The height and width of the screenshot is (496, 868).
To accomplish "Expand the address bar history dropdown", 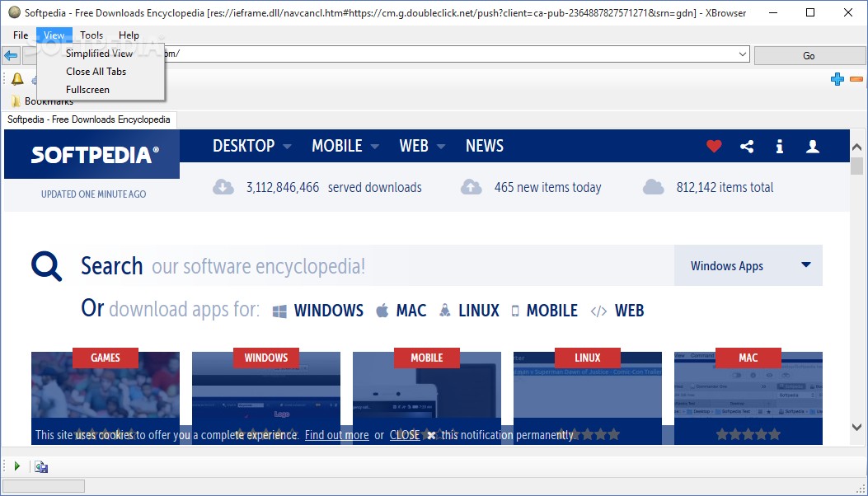I will tap(743, 54).
